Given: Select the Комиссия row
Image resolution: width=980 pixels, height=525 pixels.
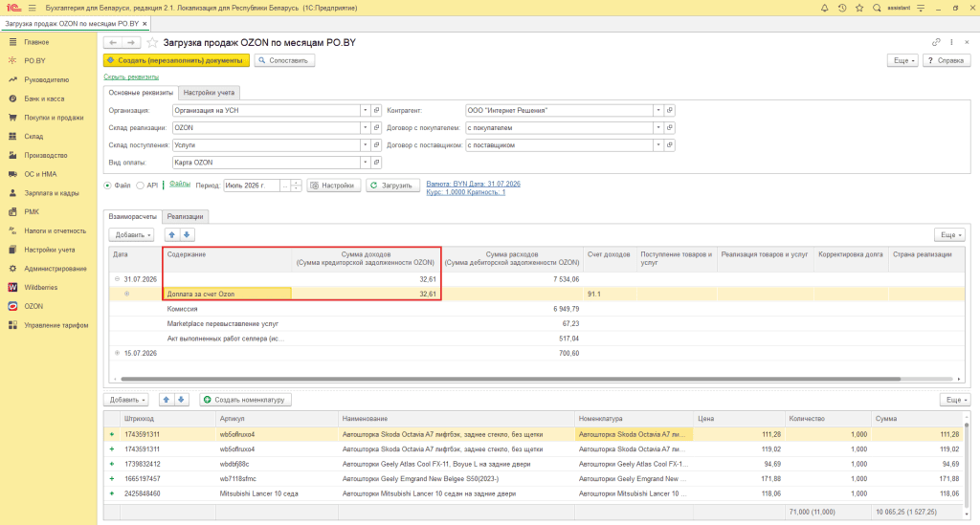Looking at the screenshot, I should 536,309.
